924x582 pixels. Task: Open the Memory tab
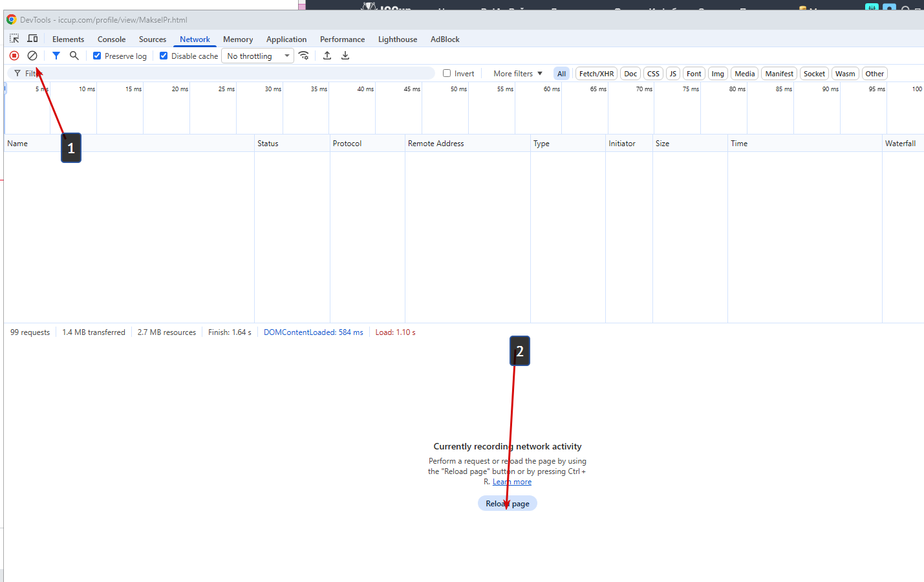point(238,39)
